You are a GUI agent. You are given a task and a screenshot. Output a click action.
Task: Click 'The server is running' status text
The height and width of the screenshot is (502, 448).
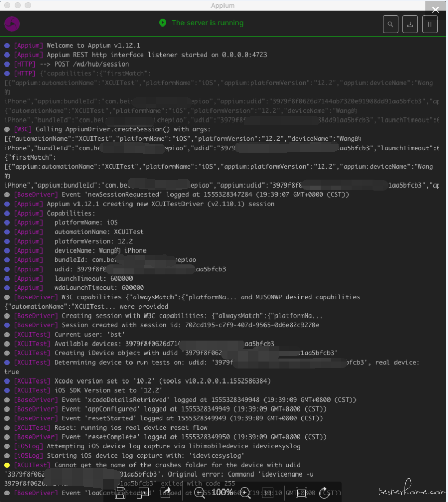pyautogui.click(x=207, y=23)
